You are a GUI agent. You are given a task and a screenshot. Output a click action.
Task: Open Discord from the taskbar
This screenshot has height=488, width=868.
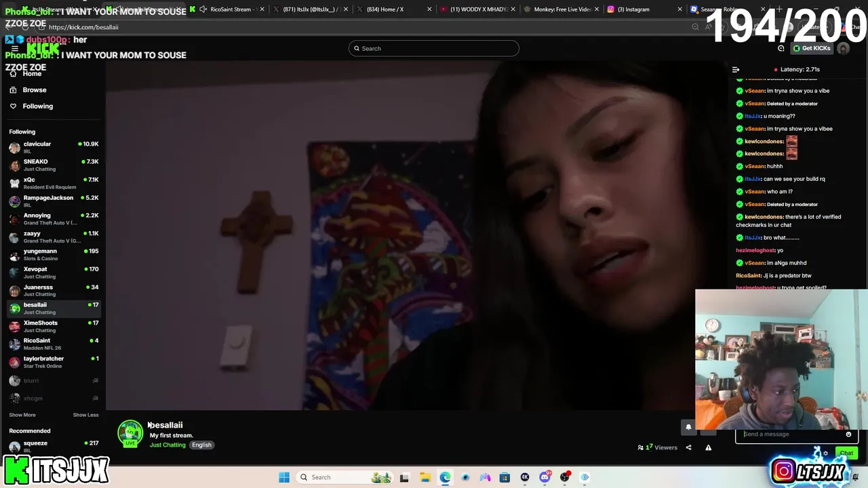pos(545,477)
